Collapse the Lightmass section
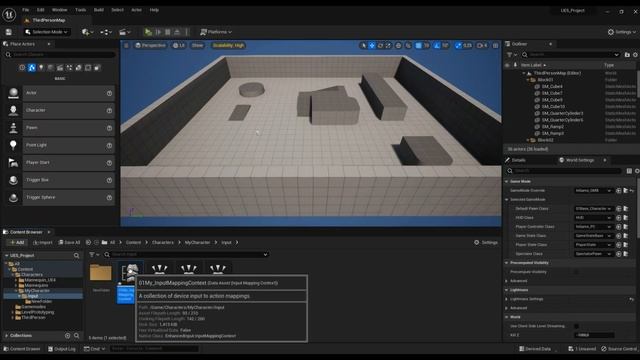Screen dimensions: 640x360 coord(507,290)
